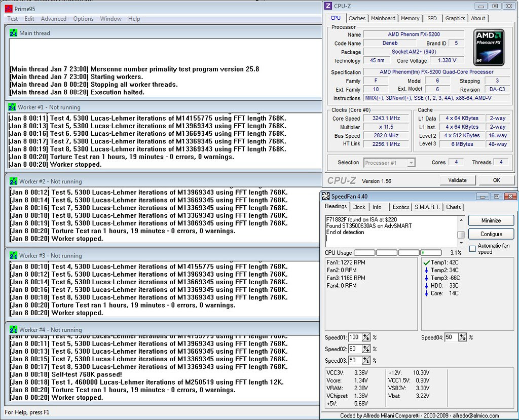The height and width of the screenshot is (420, 519).
Task: Switch to the Clock tab in SpeedFan
Action: pos(359,207)
